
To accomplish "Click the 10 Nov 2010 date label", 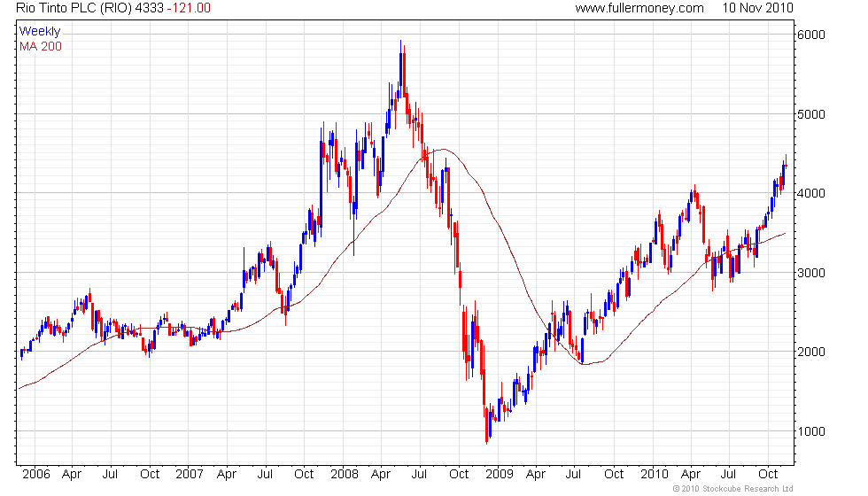I will (x=757, y=8).
